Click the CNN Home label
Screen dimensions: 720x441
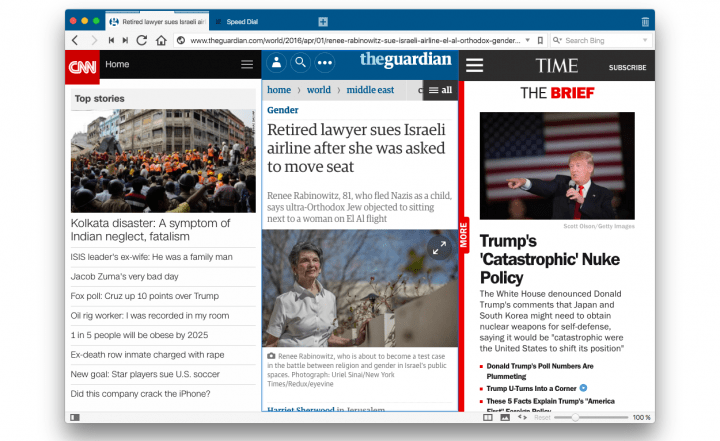point(117,64)
